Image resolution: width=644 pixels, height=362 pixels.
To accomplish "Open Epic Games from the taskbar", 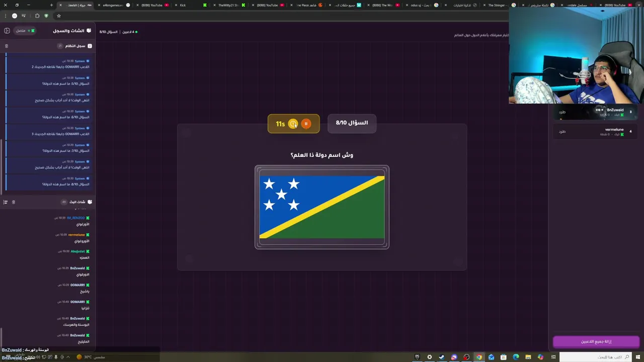I will (x=417, y=357).
